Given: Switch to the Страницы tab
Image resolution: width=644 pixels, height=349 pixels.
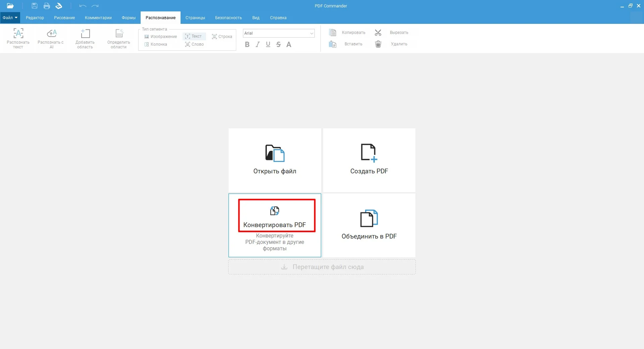Looking at the screenshot, I should (x=195, y=18).
